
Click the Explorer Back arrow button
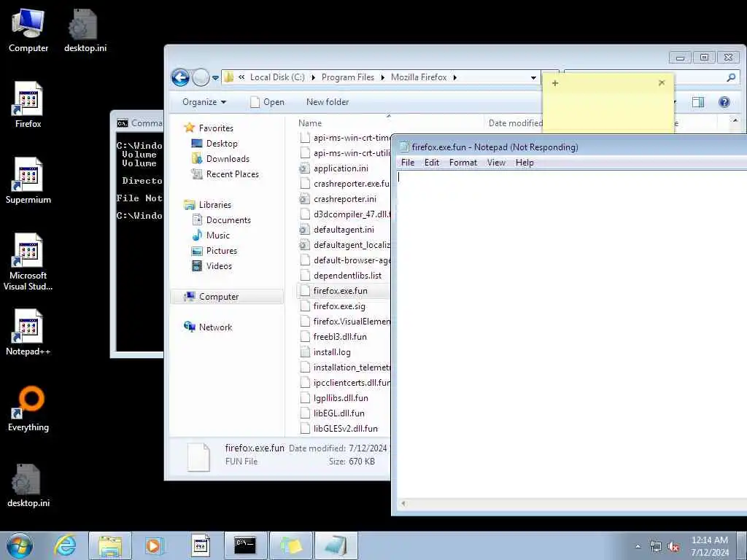pos(181,77)
